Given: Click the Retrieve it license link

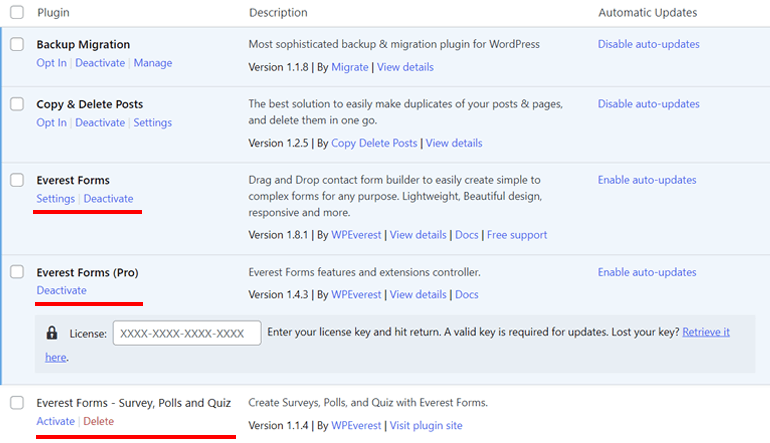Looking at the screenshot, I should [706, 332].
